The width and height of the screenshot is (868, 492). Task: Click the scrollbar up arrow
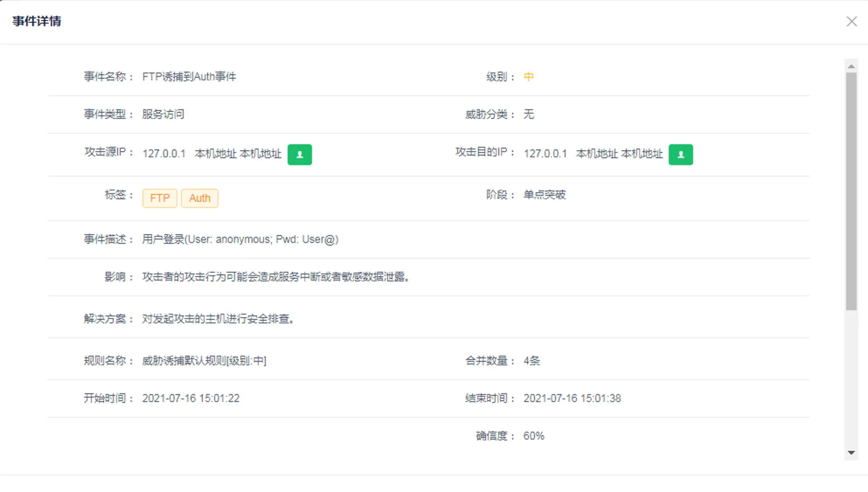coord(851,66)
